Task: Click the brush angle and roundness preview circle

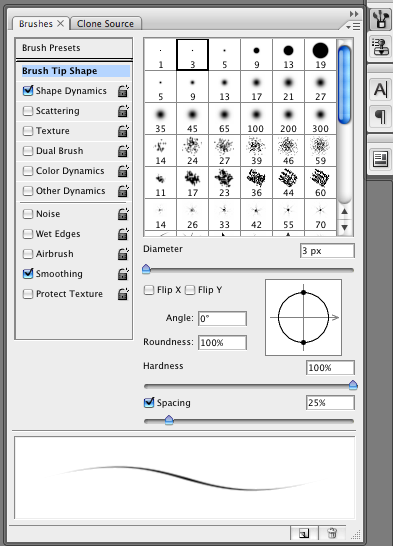Action: click(304, 318)
